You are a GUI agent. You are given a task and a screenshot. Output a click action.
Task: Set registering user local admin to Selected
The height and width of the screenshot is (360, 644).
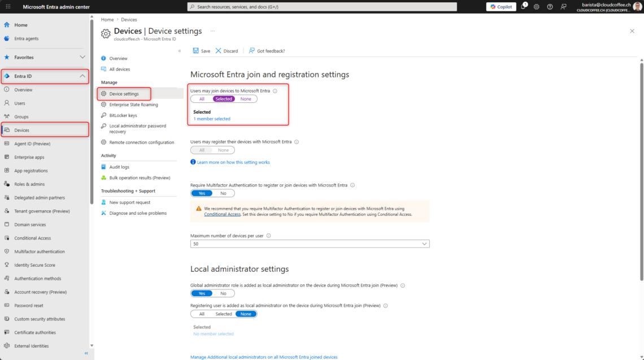pyautogui.click(x=224, y=314)
